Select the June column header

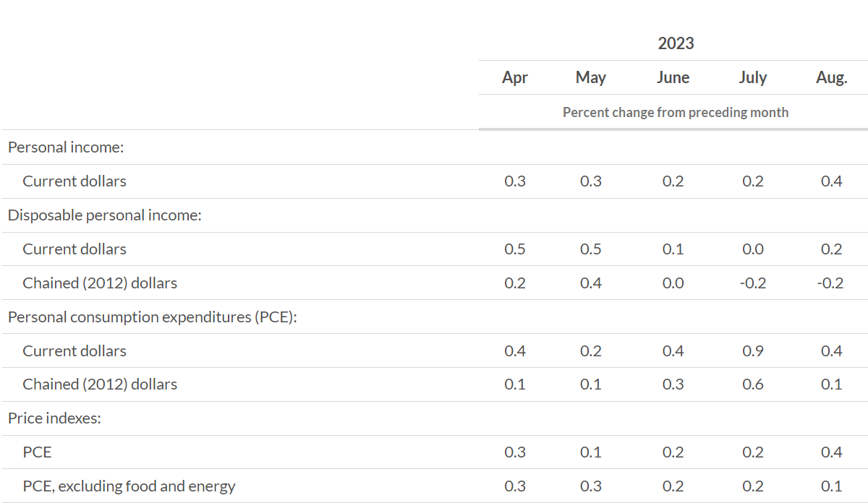coord(673,78)
